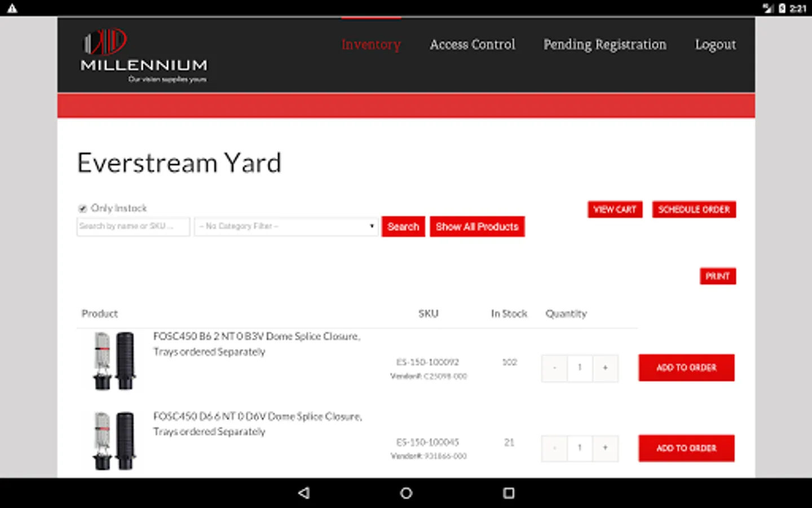Open FOSC450 D6 product thumbnail image
This screenshot has width=812, height=508.
point(114,441)
